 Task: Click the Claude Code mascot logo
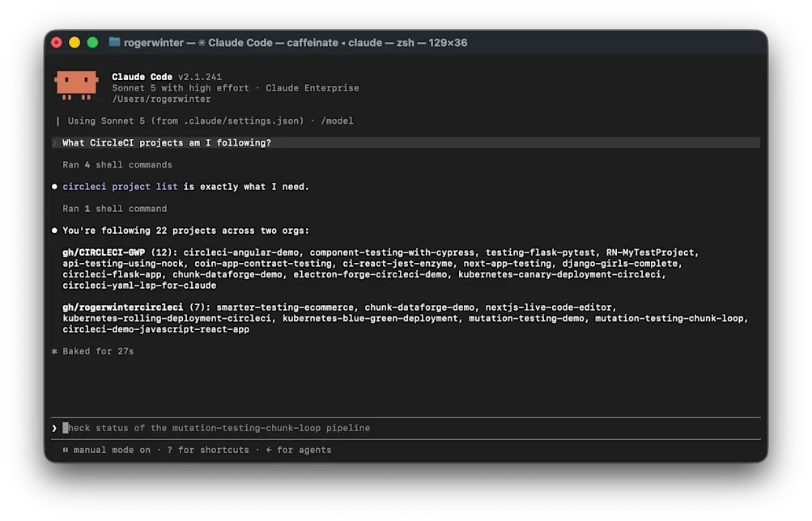(76, 85)
